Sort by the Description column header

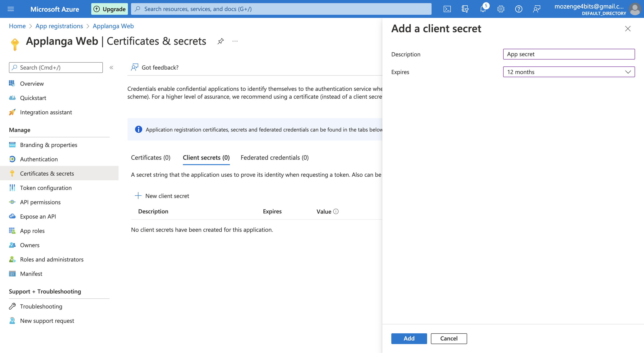tap(153, 211)
